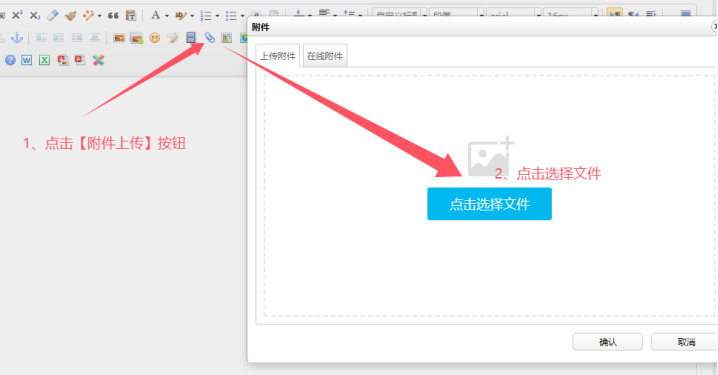Click the blue 点击选择文件 button
Screen dimensions: 718x375
pos(489,204)
